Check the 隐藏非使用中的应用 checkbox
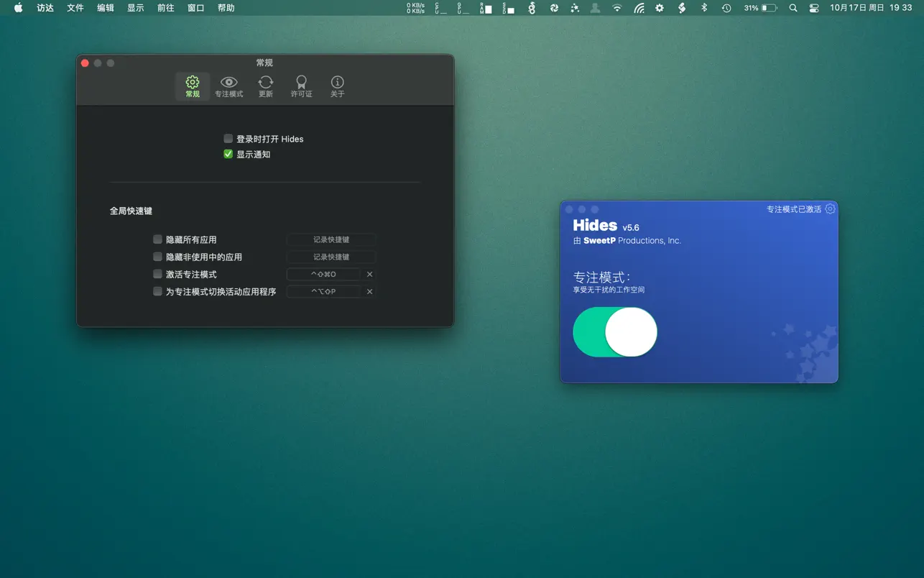Viewport: 924px width, 578px height. point(157,257)
